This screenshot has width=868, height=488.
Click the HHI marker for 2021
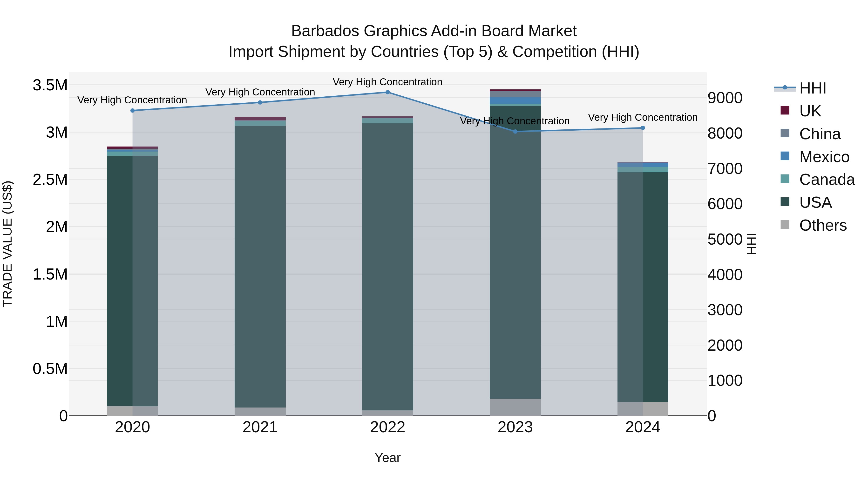260,102
